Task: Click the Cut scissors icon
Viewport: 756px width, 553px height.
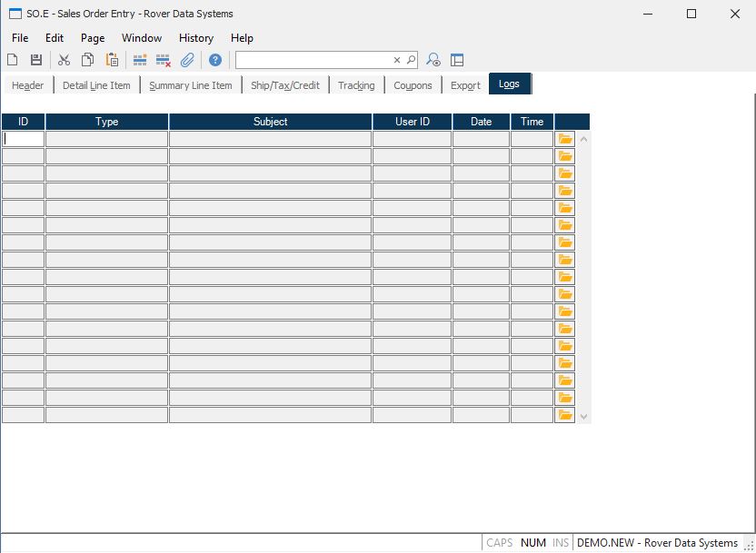Action: tap(64, 60)
